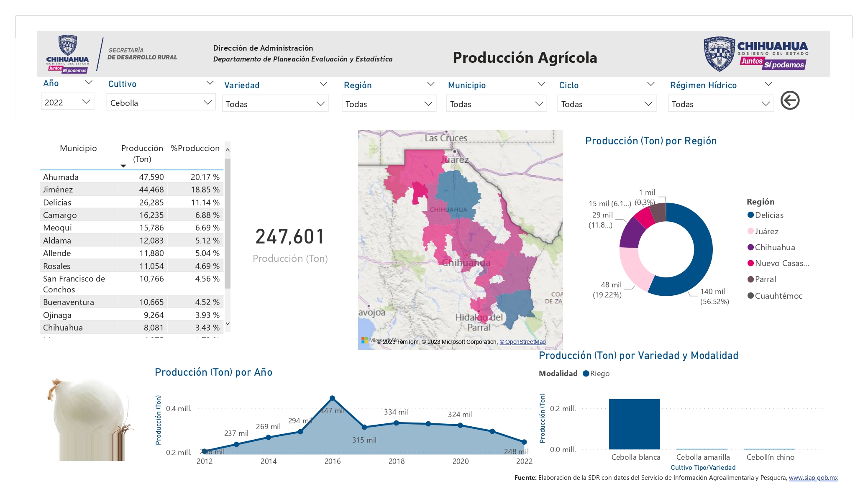Open the Régimen Hídrico Todas dropdown
The image size is (868, 502).
point(721,104)
